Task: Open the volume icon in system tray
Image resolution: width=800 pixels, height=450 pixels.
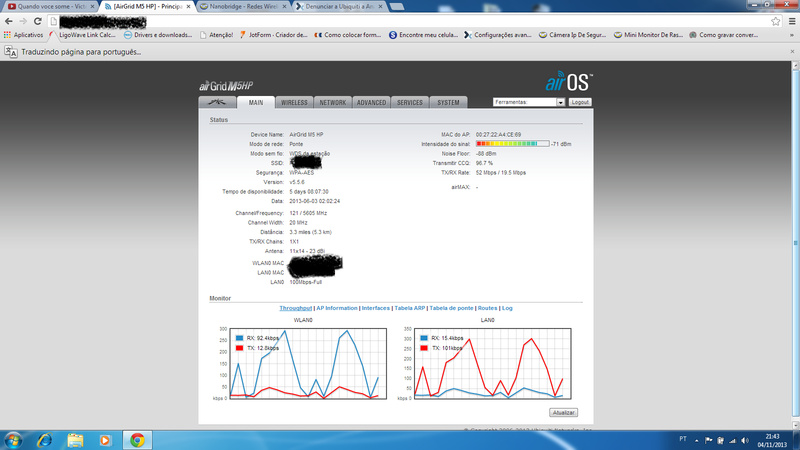Action: [744, 440]
